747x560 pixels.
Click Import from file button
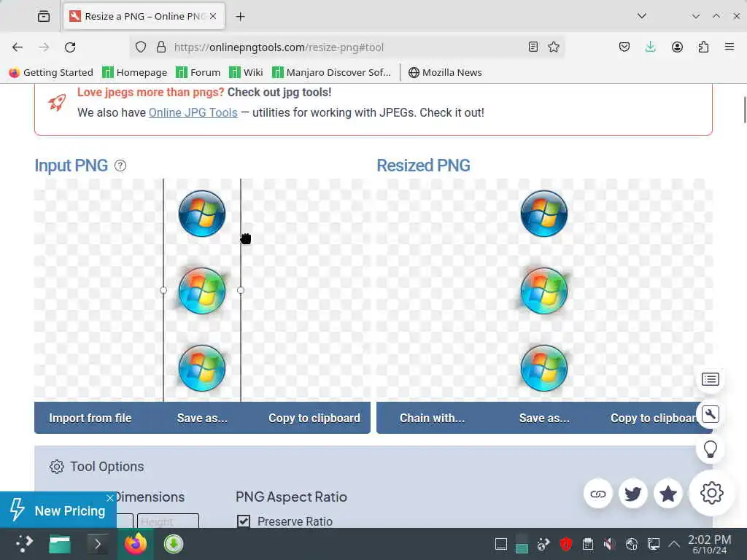coord(90,418)
